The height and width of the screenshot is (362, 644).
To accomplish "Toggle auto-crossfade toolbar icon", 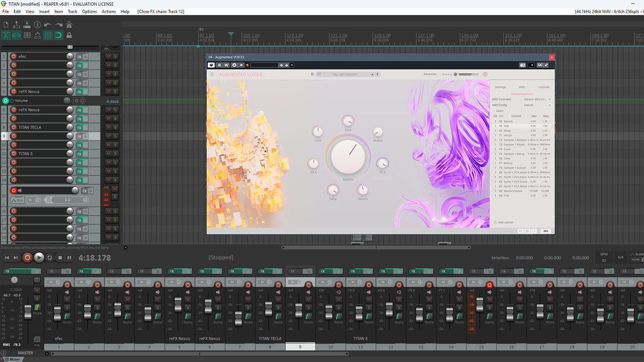I will [x=6, y=35].
